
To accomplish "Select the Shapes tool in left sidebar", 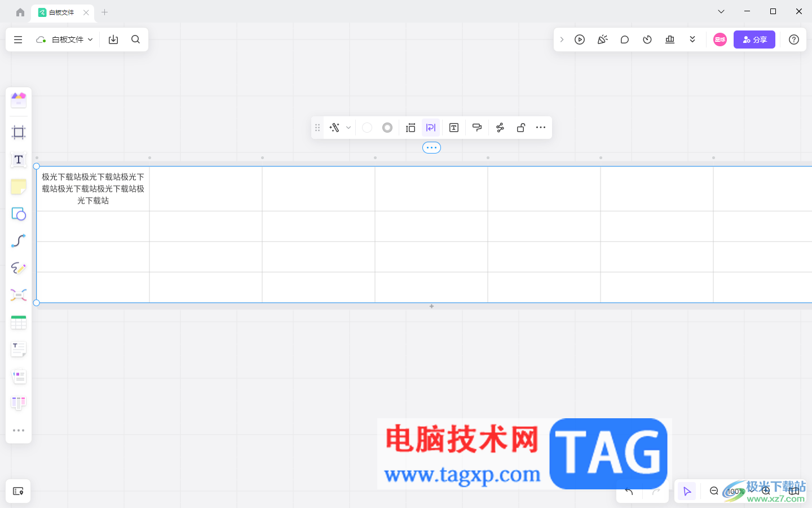I will [19, 214].
